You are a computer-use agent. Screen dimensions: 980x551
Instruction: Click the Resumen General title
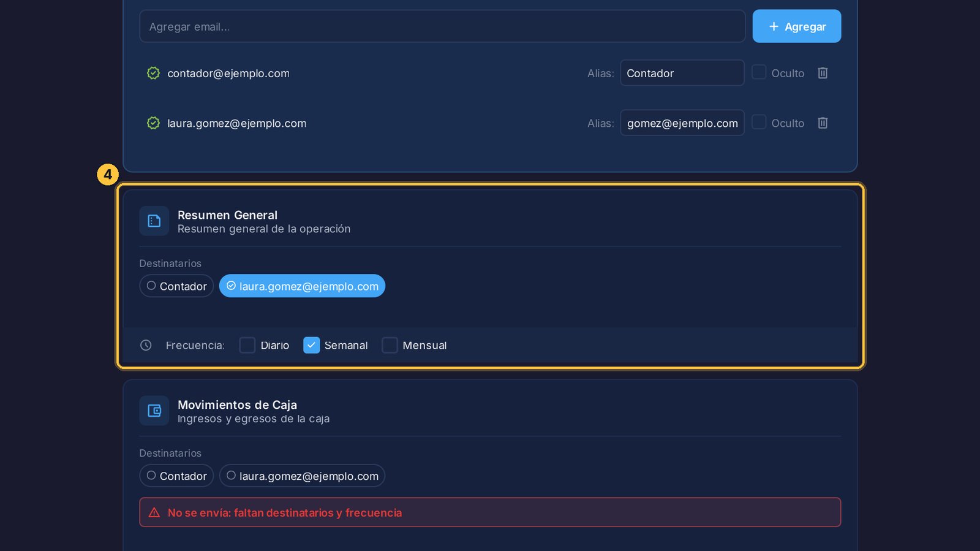click(227, 215)
